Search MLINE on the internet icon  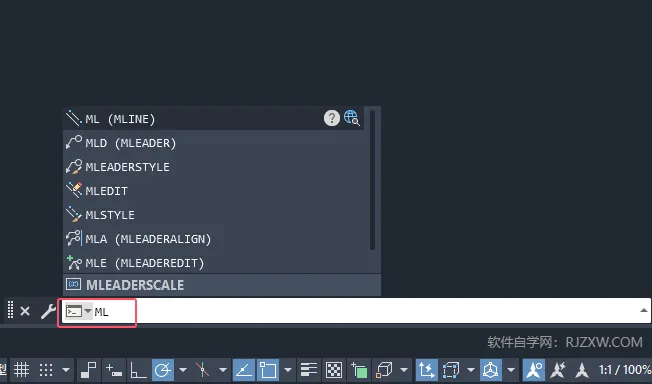tap(351, 118)
